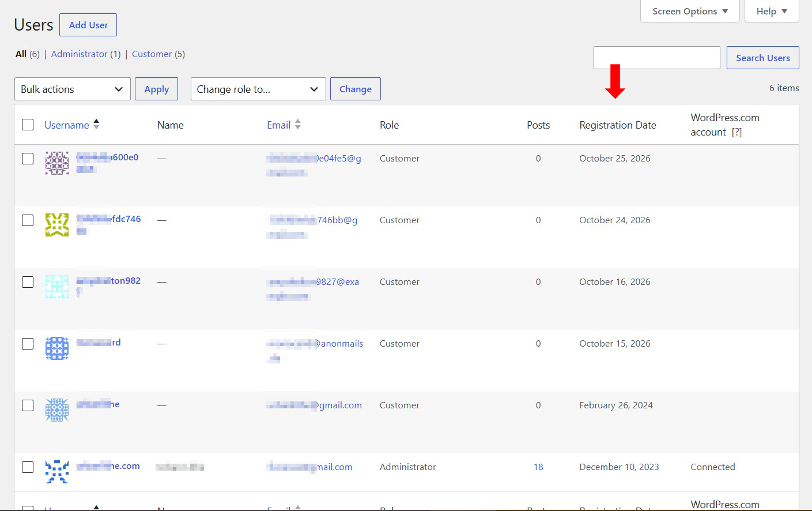Click the [?] WordPress.com account help

click(x=737, y=132)
